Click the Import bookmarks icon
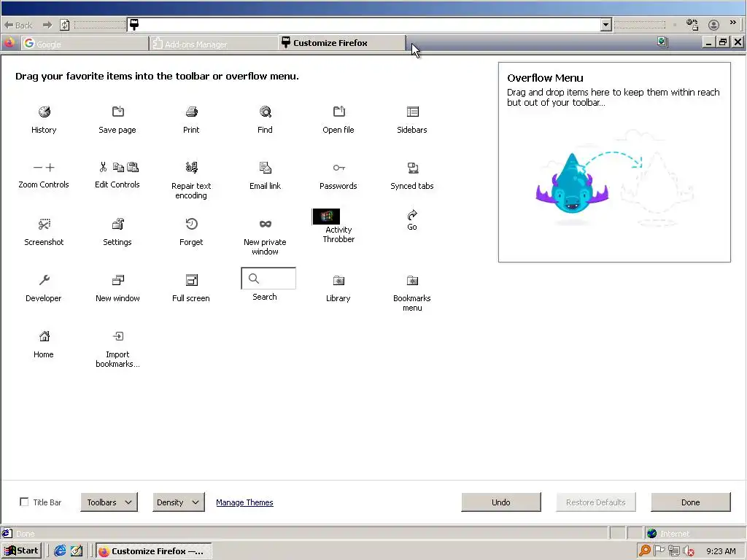The image size is (747, 560). point(117,336)
